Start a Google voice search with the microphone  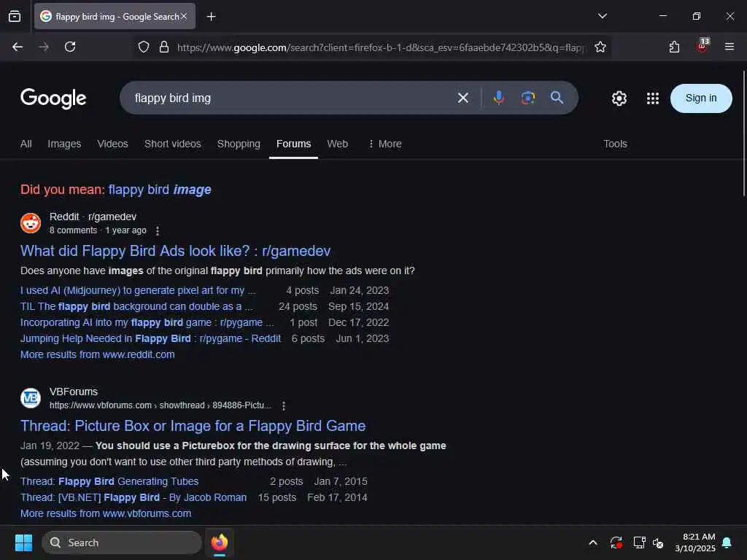coord(499,98)
